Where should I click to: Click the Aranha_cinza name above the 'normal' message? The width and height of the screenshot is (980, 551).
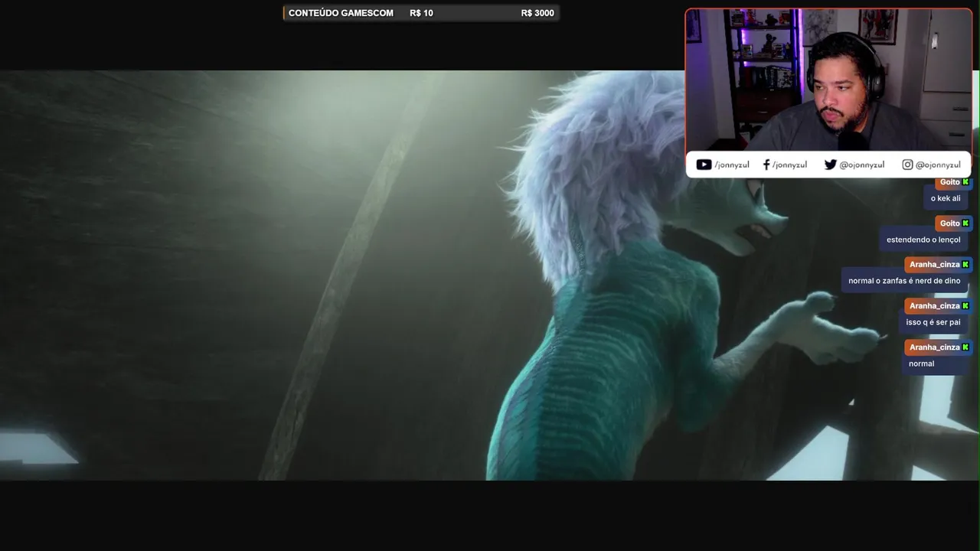(934, 347)
